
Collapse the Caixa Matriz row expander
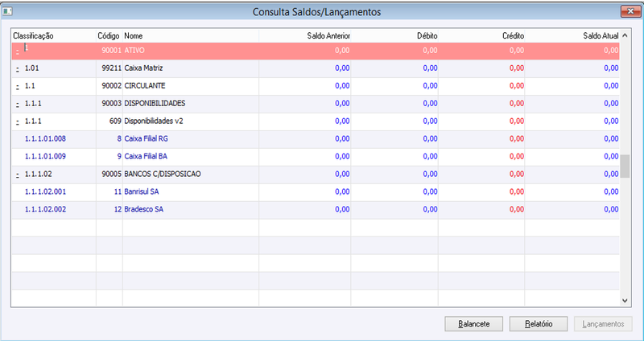click(18, 68)
